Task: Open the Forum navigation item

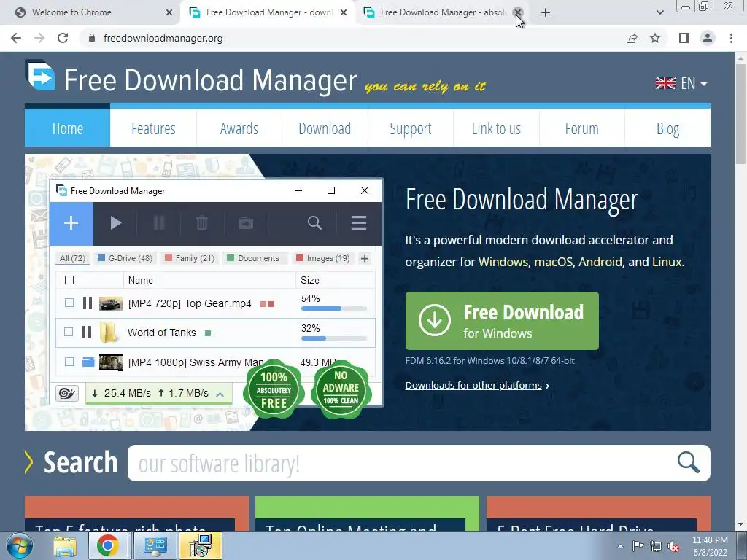Action: (x=581, y=128)
